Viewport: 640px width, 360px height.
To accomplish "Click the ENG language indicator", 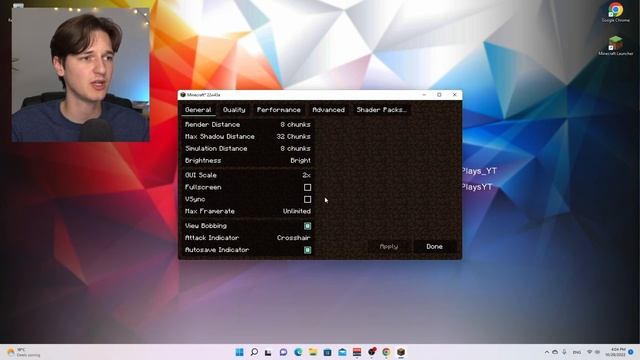I will tap(577, 352).
